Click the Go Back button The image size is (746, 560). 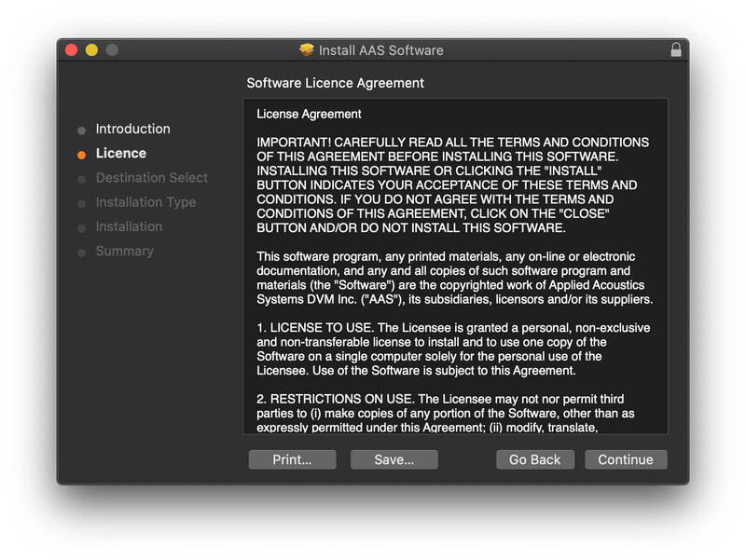pos(535,459)
